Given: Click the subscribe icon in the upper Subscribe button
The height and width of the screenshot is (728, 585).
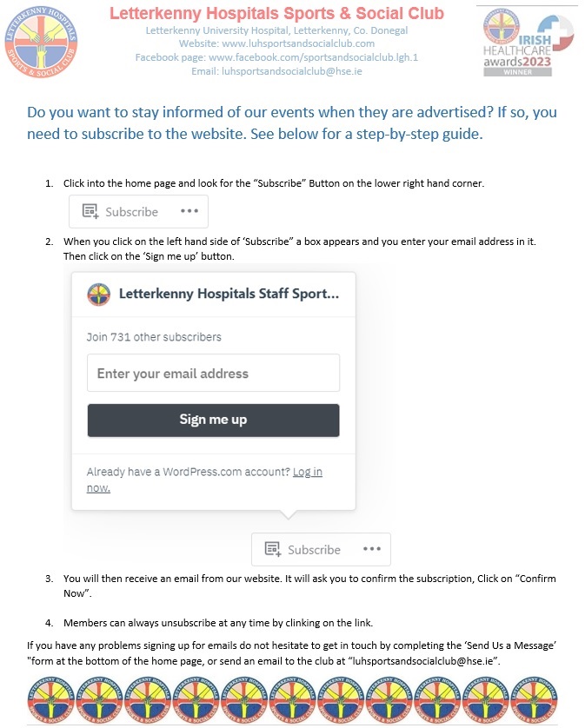Looking at the screenshot, I should click(90, 211).
